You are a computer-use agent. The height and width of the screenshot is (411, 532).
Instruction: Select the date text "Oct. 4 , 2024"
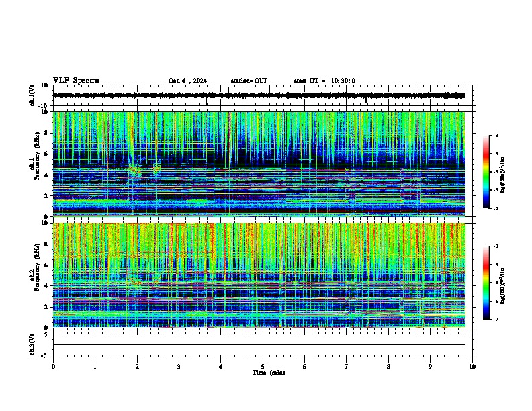pos(187,81)
